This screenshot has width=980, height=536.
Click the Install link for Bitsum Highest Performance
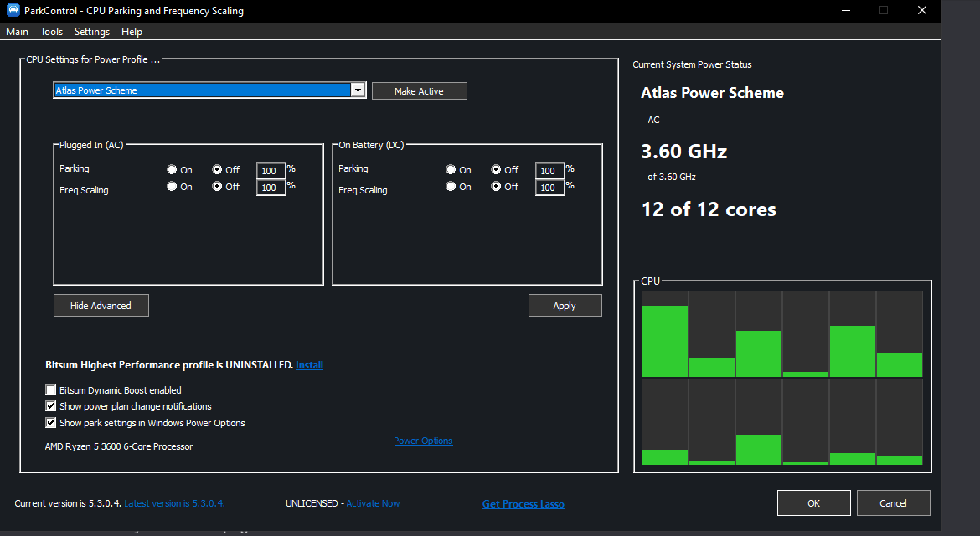pyautogui.click(x=309, y=365)
